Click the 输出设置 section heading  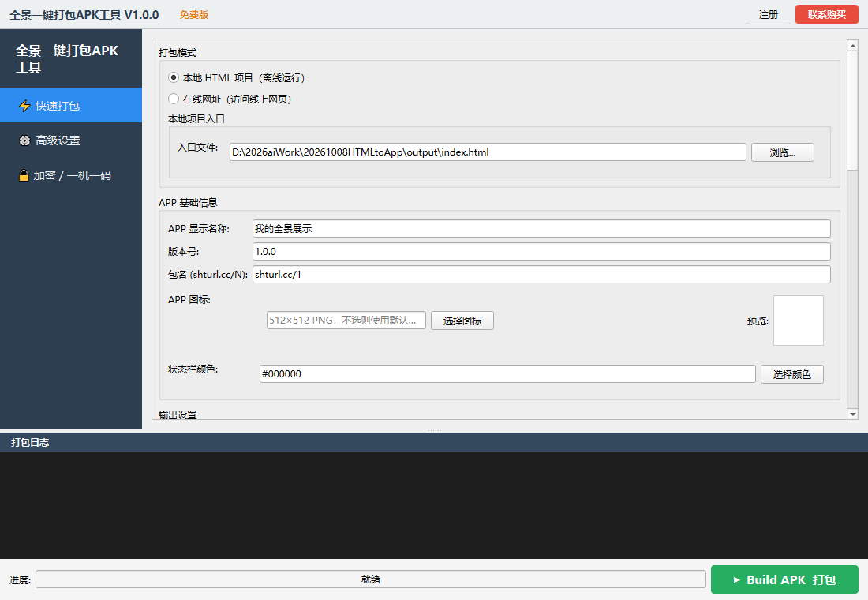click(x=177, y=414)
